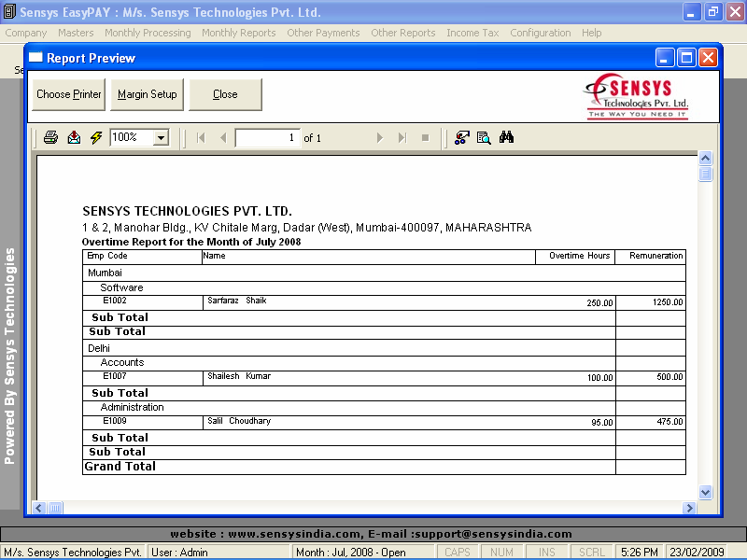This screenshot has width=747, height=560.
Task: Click the Grand Total row label
Action: (x=120, y=467)
